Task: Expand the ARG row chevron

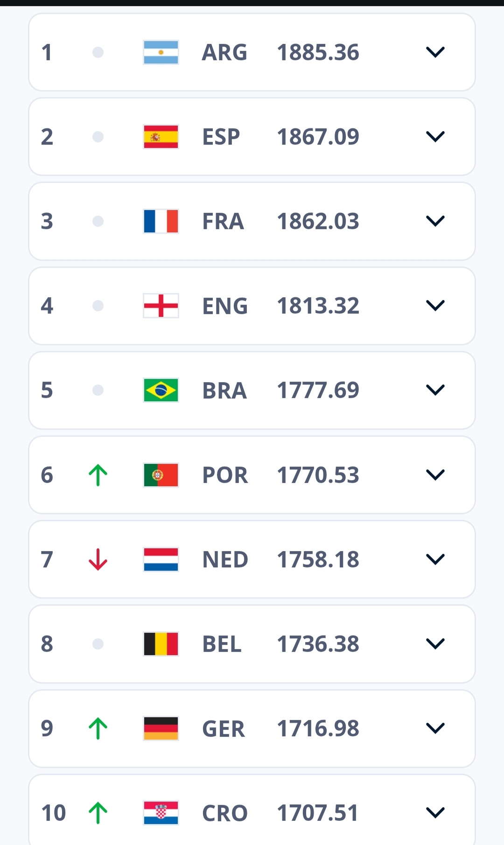Action: coord(435,52)
